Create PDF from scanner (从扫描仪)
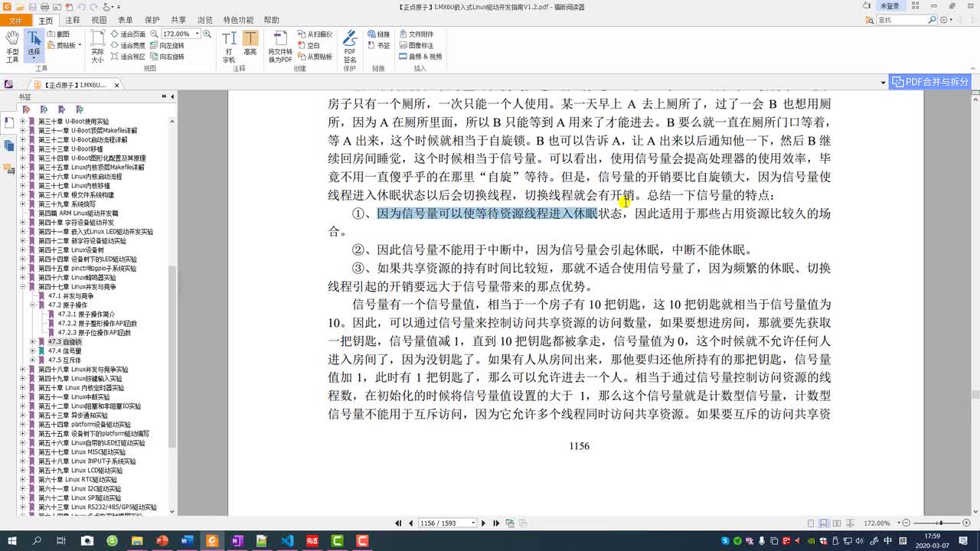 pyautogui.click(x=315, y=34)
